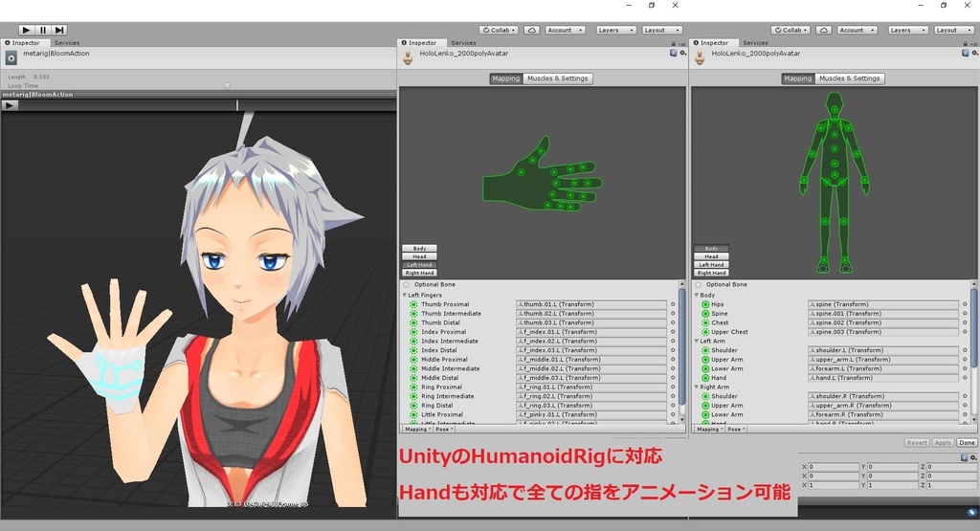Click the spine.001 transform field
The height and width of the screenshot is (531, 980).
(883, 314)
